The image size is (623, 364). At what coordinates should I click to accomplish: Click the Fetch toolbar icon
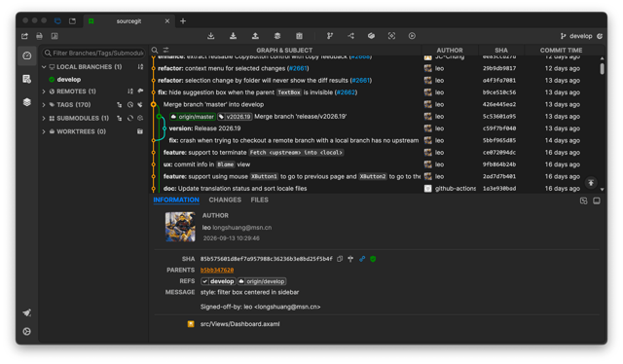pyautogui.click(x=211, y=36)
